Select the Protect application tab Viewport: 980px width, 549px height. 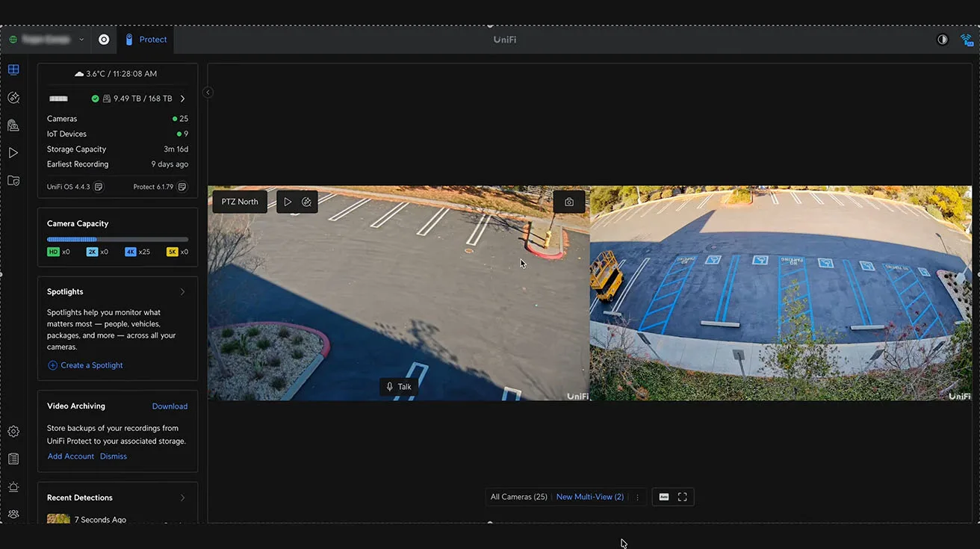click(x=146, y=40)
